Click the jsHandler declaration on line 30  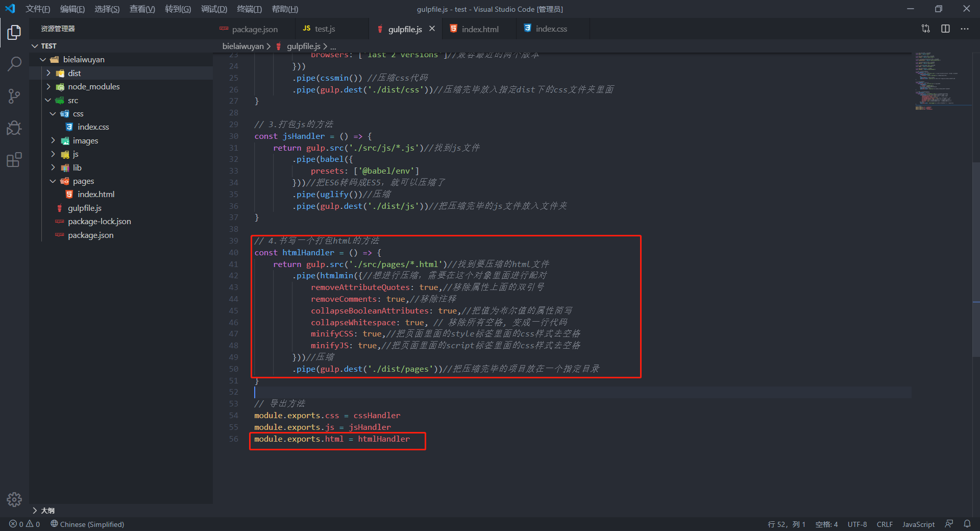coord(303,136)
